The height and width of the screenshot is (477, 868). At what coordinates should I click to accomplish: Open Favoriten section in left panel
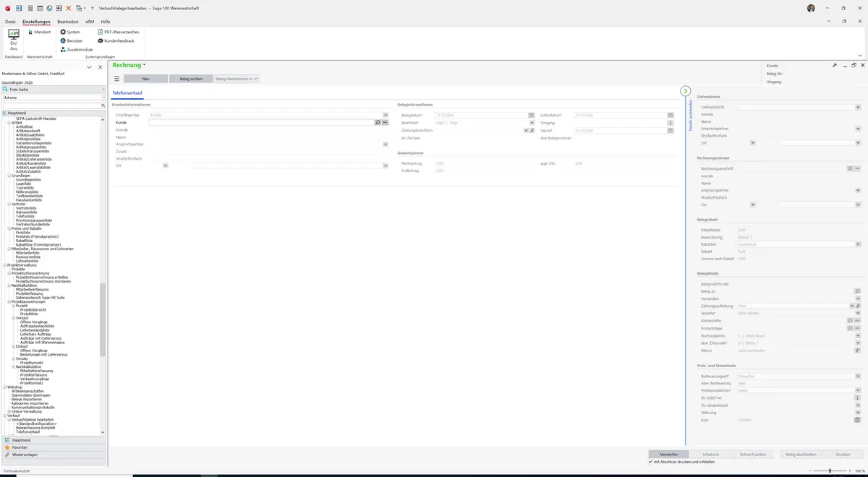[x=54, y=447]
